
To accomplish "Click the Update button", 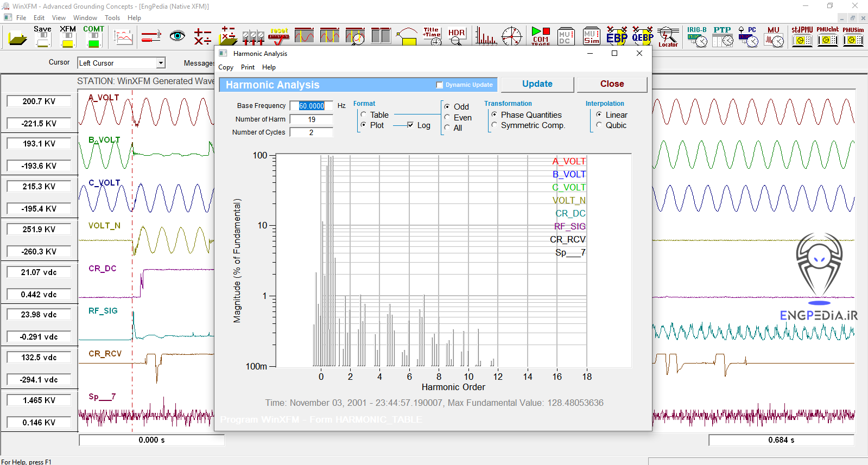I will click(x=537, y=84).
